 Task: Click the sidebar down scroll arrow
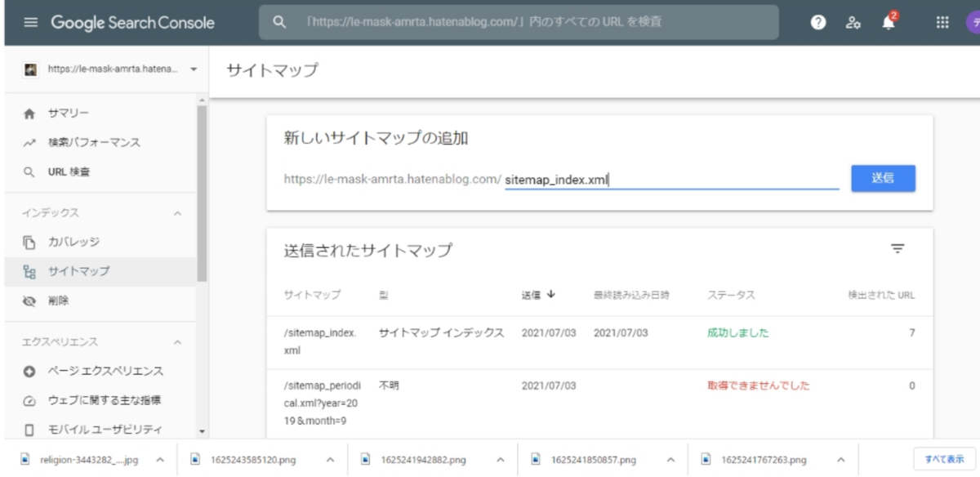point(202,431)
